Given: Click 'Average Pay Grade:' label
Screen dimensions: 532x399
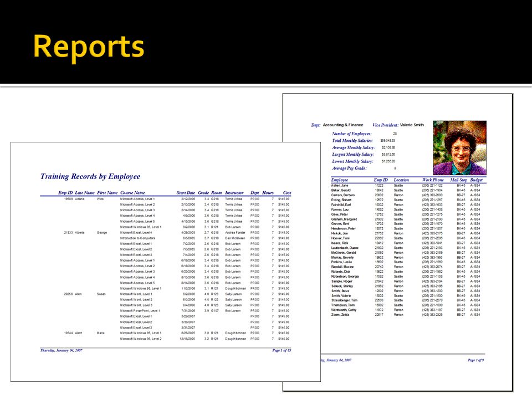Looking at the screenshot, I should (350, 168).
